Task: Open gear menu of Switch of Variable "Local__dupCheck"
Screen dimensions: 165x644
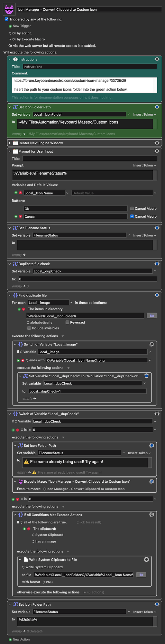Action: [157, 413]
